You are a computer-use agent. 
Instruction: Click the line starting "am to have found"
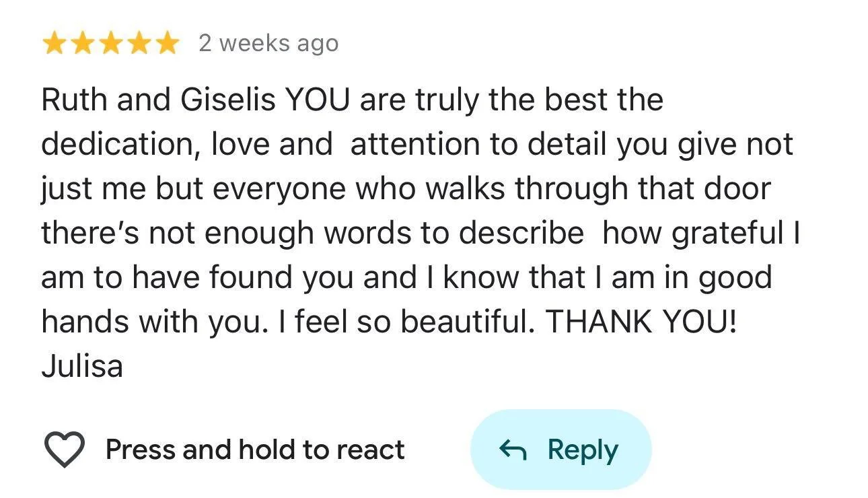(x=406, y=278)
